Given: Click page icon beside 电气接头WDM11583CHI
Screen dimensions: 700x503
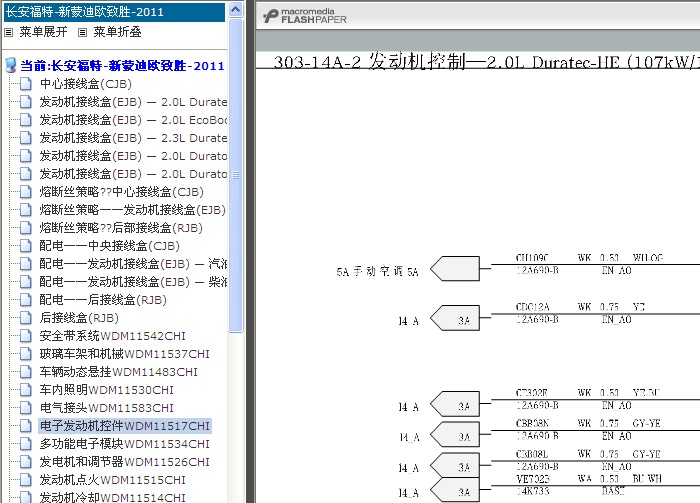Looking at the screenshot, I should tap(26, 408).
